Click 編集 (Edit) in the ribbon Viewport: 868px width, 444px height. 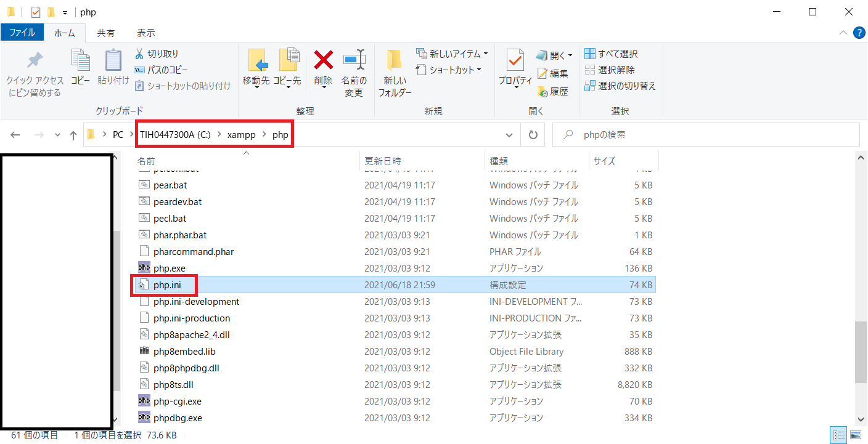pyautogui.click(x=553, y=74)
